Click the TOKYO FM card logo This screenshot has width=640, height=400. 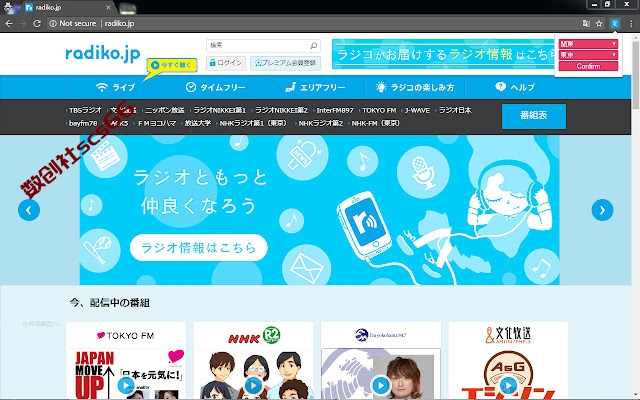coord(125,336)
